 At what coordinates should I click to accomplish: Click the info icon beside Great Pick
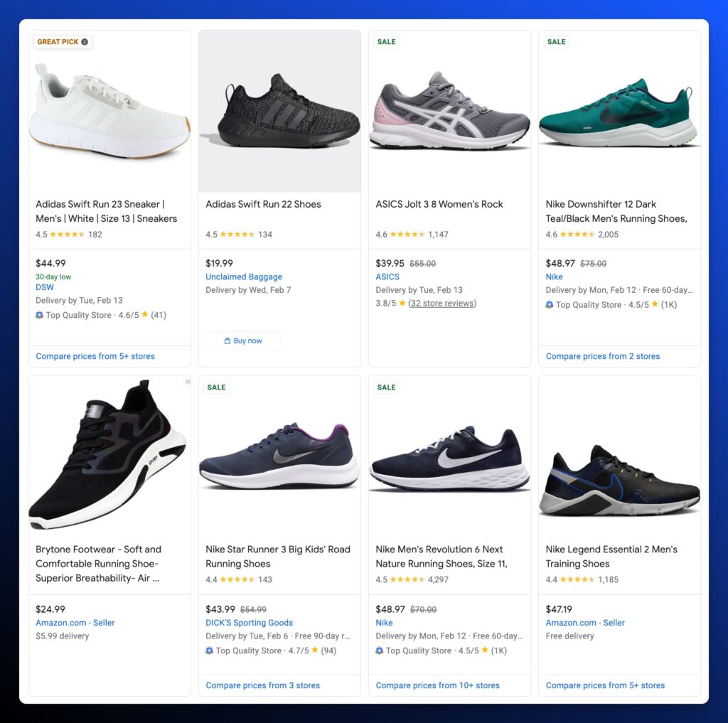(x=85, y=42)
